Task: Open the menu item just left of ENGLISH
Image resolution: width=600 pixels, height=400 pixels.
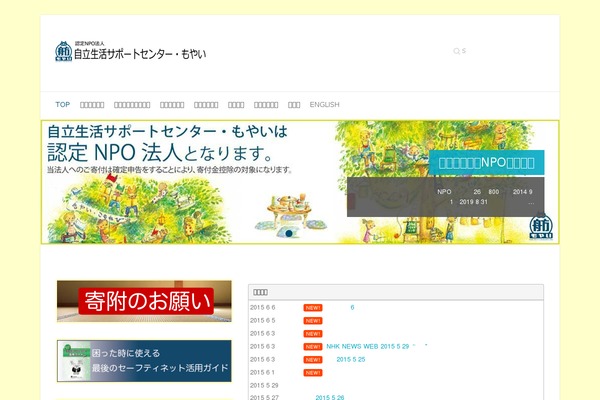Action: [x=294, y=104]
